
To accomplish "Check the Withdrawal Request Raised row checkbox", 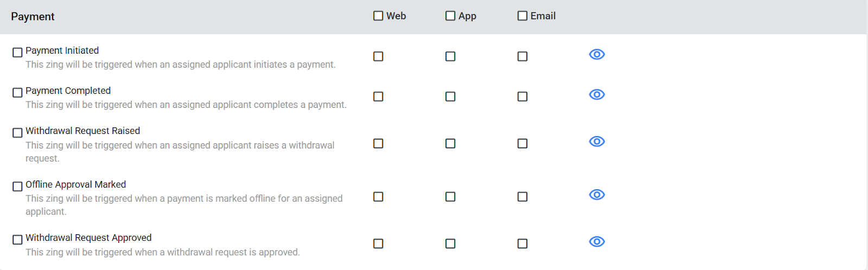I will 17,132.
